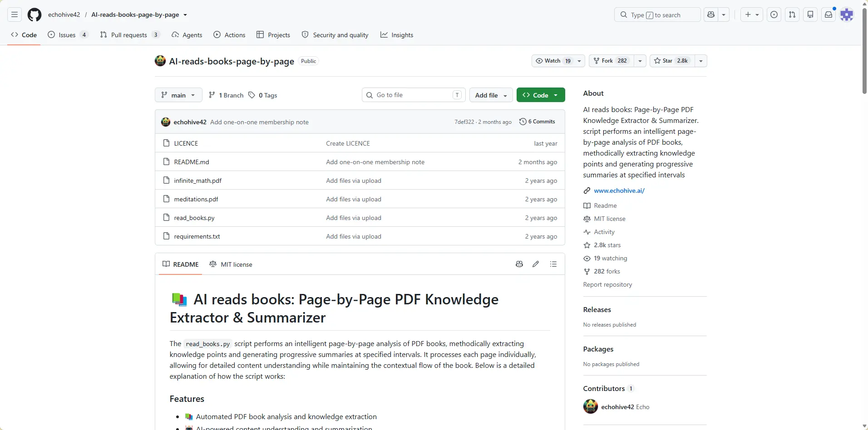The height and width of the screenshot is (430, 868).
Task: Open the requirements.txt file
Action: [x=197, y=236]
